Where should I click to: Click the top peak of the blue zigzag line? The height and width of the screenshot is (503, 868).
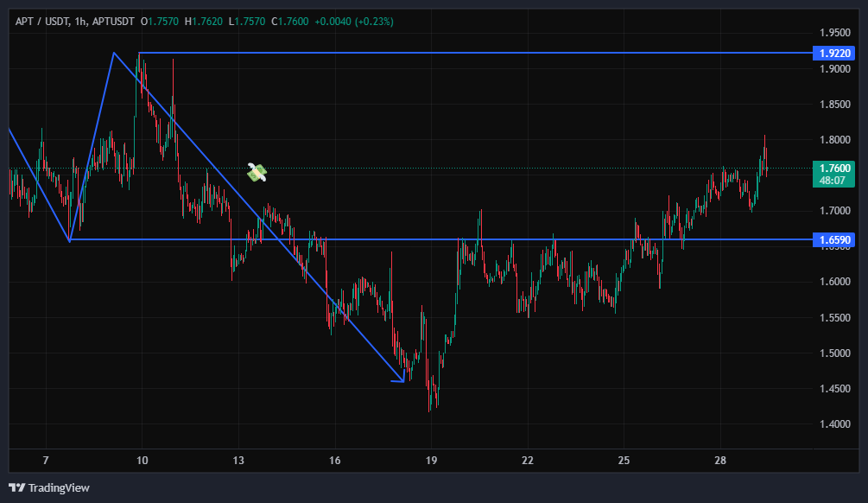click(113, 54)
